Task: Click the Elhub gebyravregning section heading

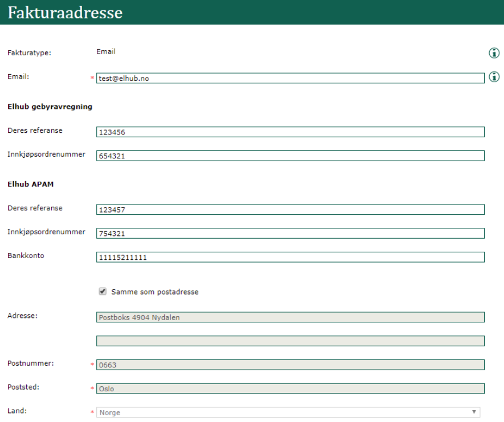Action: coord(50,107)
